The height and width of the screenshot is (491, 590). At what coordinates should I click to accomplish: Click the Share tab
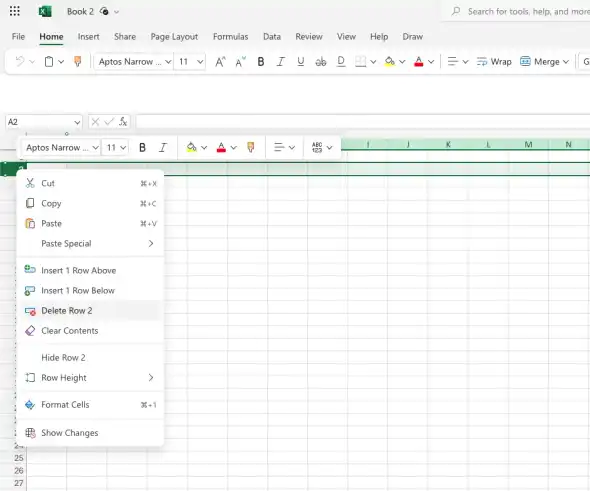(125, 36)
